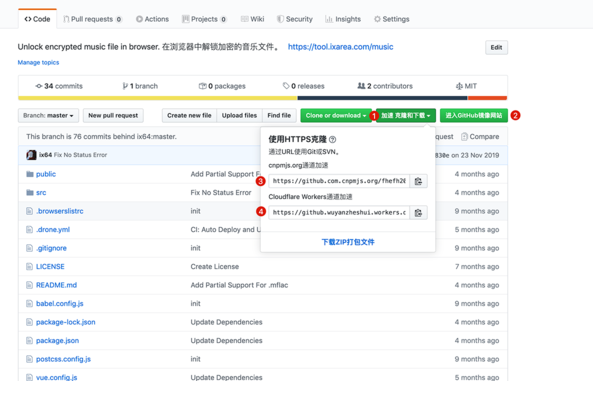The height and width of the screenshot is (396, 593).
Task: Open the public folder
Action: [x=46, y=174]
